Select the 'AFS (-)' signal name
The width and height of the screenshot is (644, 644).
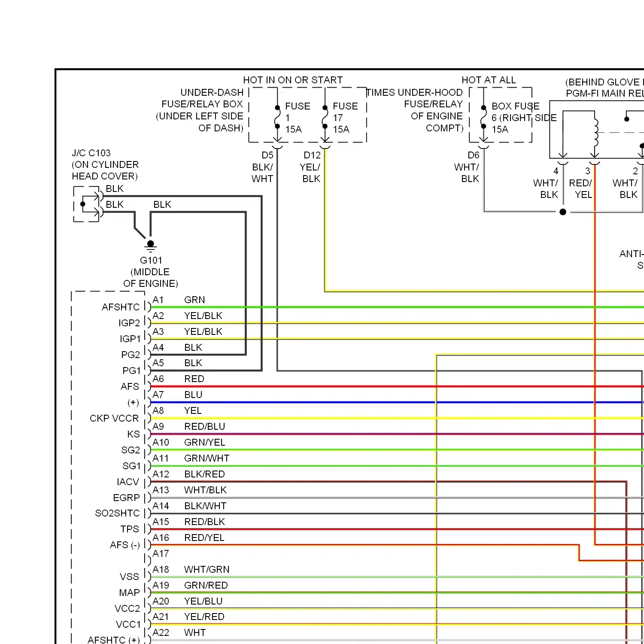click(x=125, y=545)
